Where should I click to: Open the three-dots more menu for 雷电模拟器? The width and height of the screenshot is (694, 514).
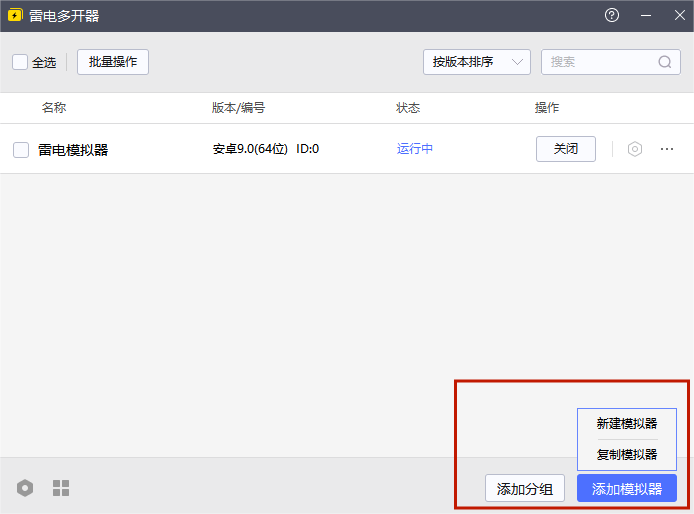point(667,149)
